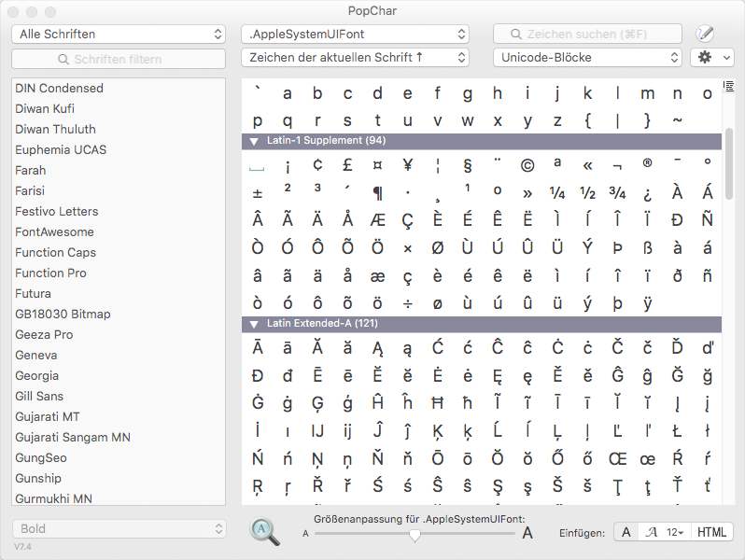Image resolution: width=745 pixels, height=560 pixels.
Task: Click the character grid scrollbar
Action: click(x=728, y=164)
